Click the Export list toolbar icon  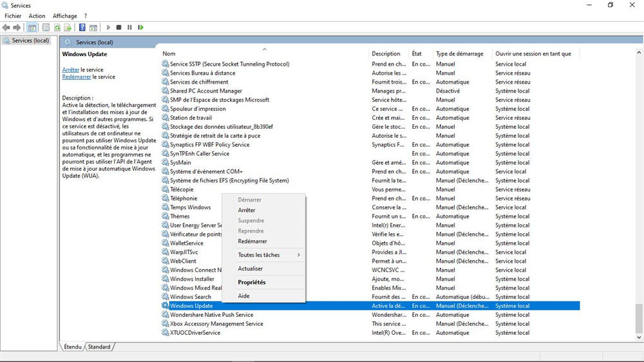coord(68,28)
